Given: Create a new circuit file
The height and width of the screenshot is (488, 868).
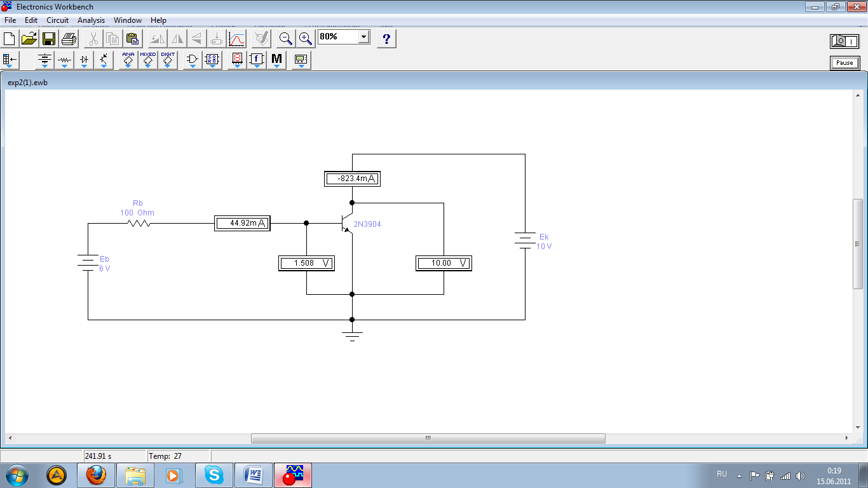Looking at the screenshot, I should pyautogui.click(x=10, y=39).
